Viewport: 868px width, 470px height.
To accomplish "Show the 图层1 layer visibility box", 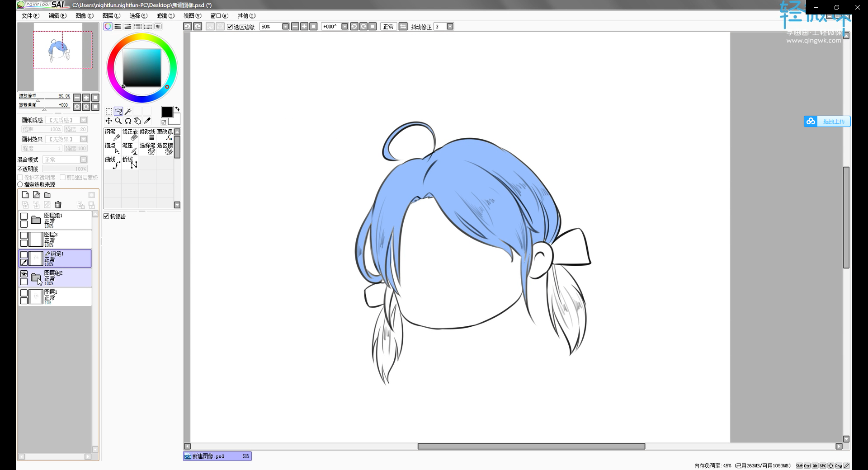I will coord(24,293).
